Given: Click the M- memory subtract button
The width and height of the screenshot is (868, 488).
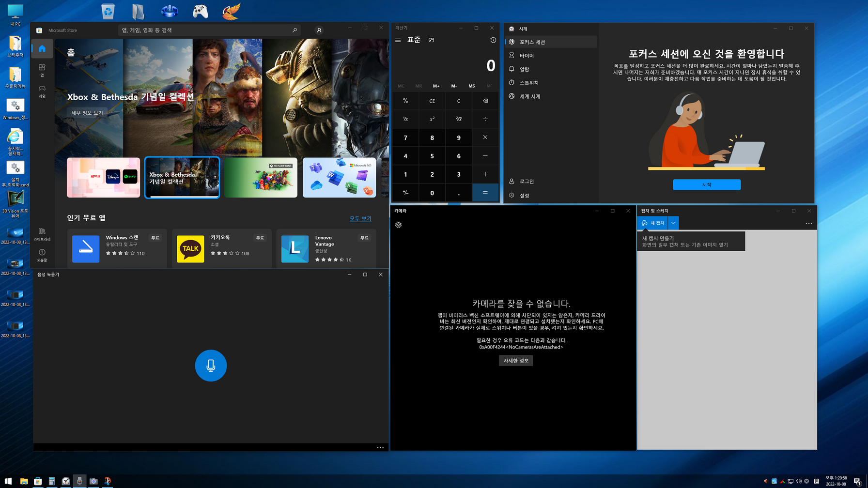Looking at the screenshot, I should tap(454, 86).
